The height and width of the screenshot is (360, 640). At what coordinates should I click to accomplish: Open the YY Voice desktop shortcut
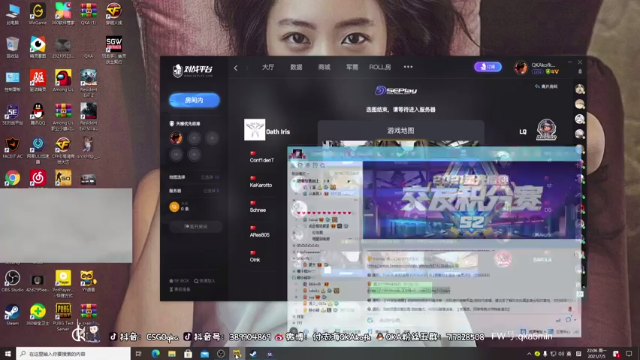[88, 281]
